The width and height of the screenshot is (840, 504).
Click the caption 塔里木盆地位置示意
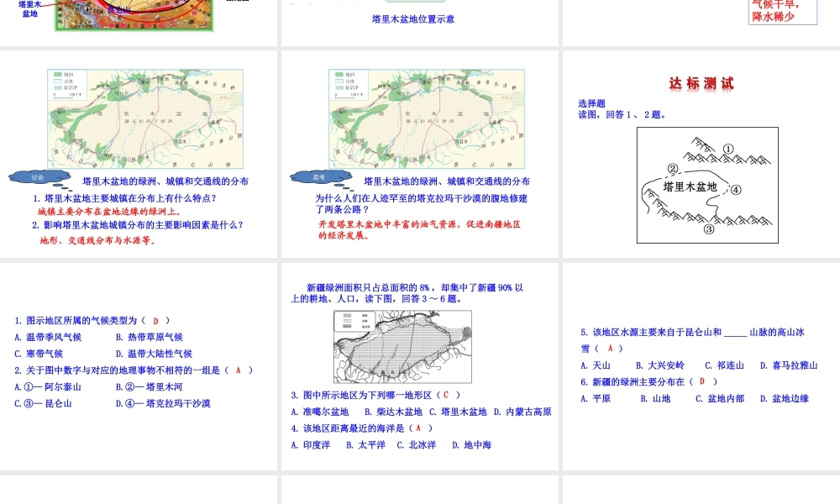413,19
